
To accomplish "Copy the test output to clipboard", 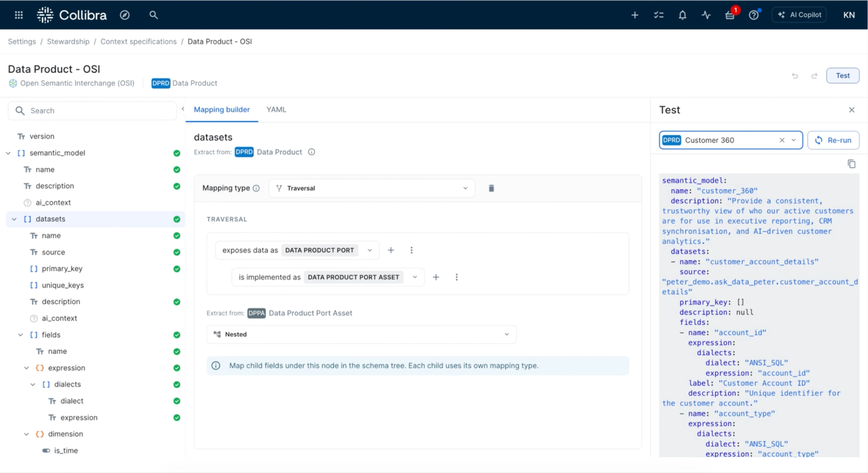I will pyautogui.click(x=852, y=164).
